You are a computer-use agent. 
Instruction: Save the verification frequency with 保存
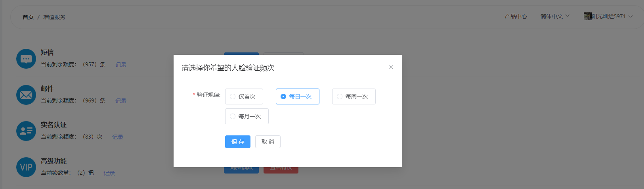pyautogui.click(x=238, y=142)
